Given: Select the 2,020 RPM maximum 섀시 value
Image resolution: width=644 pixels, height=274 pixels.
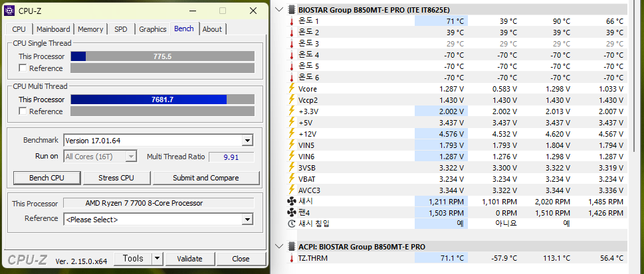Looking at the screenshot, I should click(553, 202).
